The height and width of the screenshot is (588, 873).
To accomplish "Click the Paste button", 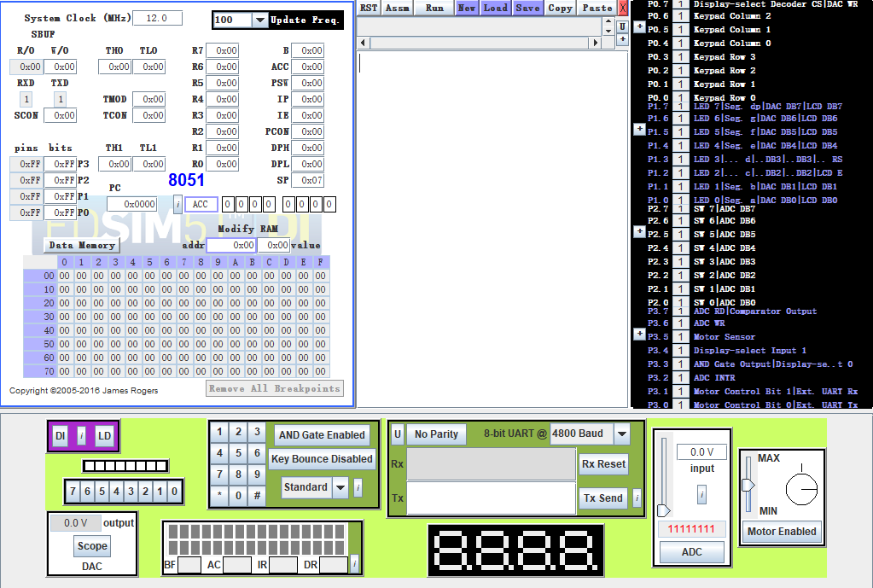I will click(x=597, y=8).
